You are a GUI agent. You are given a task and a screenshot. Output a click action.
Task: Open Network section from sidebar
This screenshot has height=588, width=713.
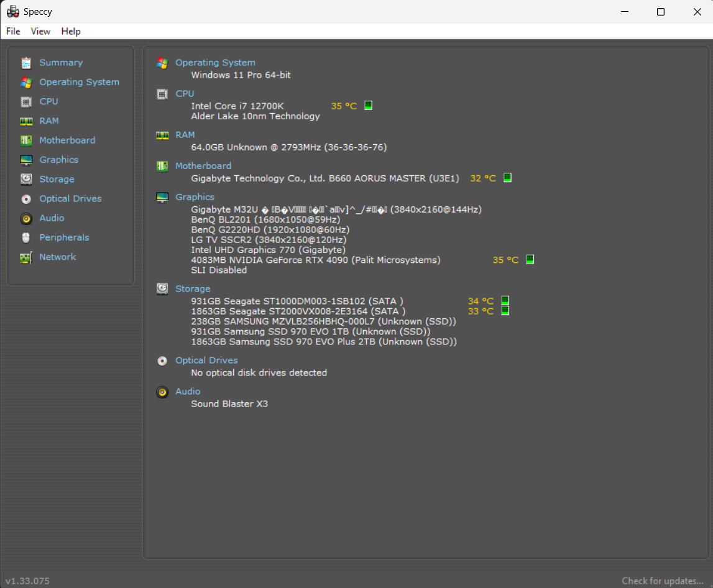58,257
